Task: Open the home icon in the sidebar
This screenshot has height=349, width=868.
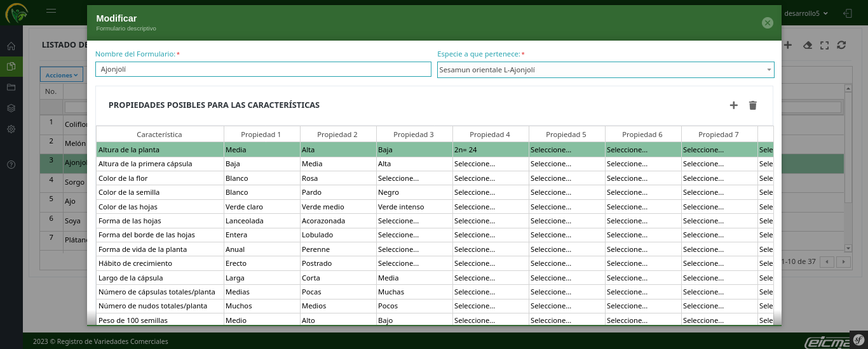Action: tap(11, 46)
